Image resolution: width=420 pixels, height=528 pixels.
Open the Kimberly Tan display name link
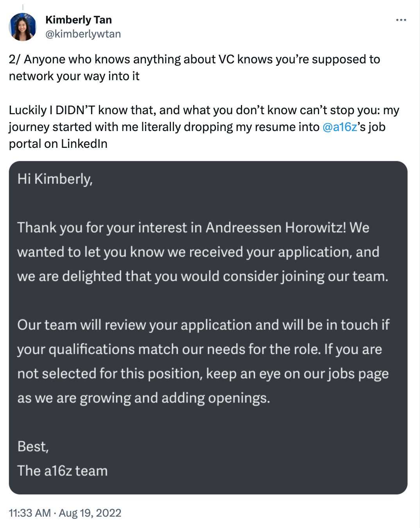click(79, 20)
